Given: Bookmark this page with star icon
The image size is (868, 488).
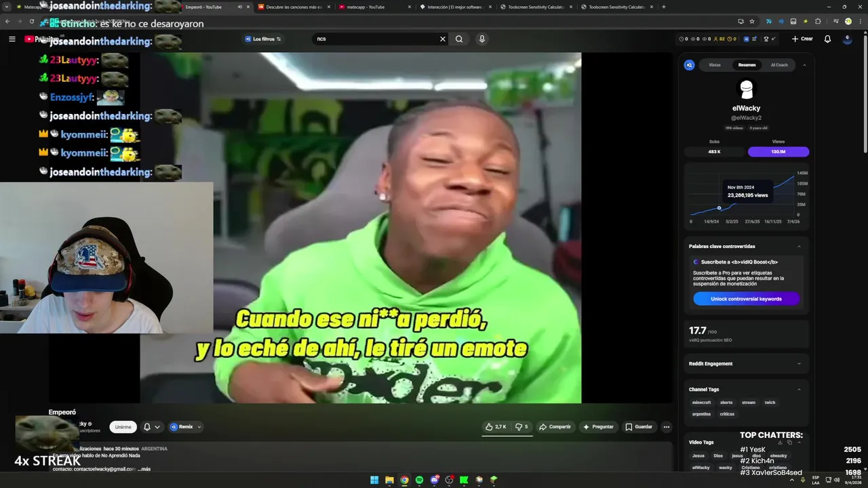Looking at the screenshot, I should 751,22.
